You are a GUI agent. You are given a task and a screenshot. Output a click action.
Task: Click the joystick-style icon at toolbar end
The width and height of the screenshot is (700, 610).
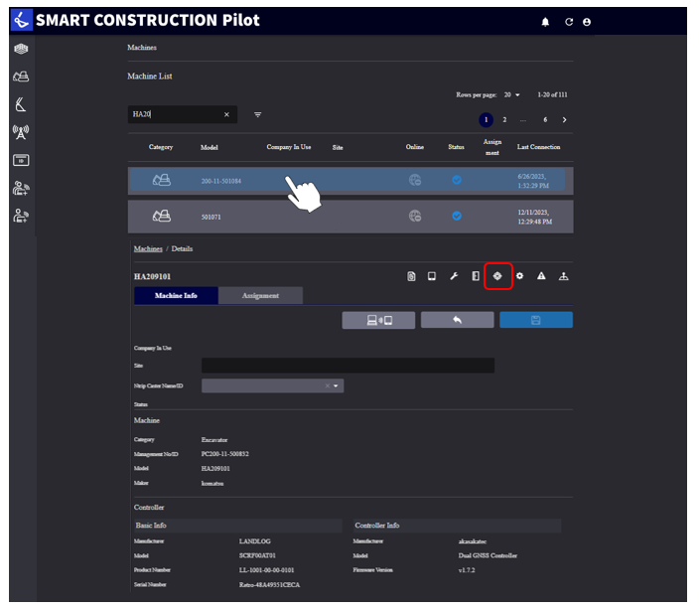[x=563, y=276]
